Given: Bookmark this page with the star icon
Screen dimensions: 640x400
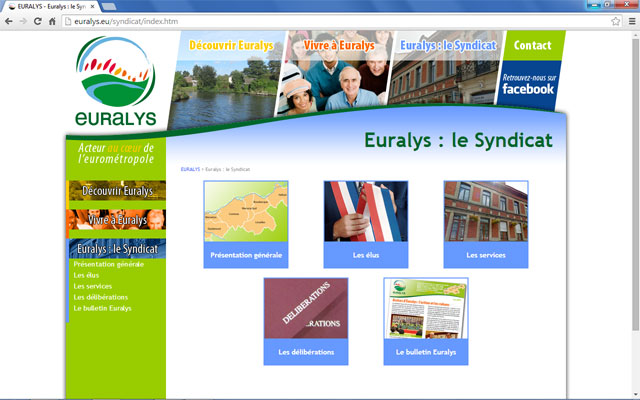Looking at the screenshot, I should coord(615,21).
